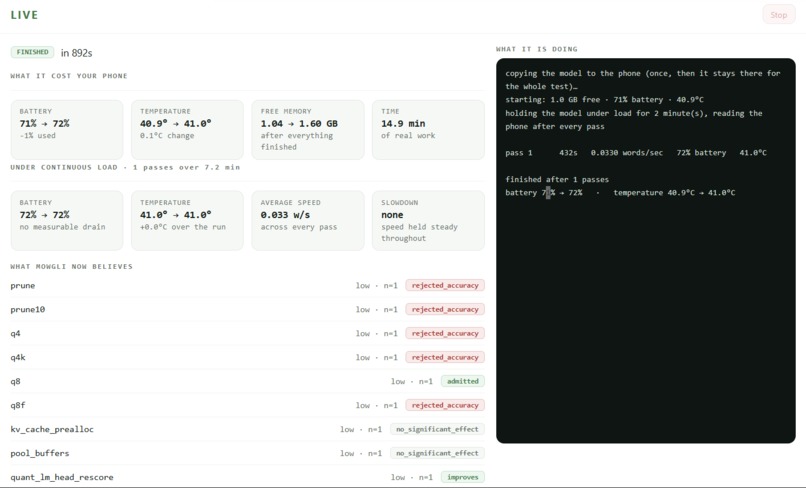Click 'WHAT MOWGLI NOW BELIEVES' heading
The height and width of the screenshot is (488, 806).
[x=71, y=266]
